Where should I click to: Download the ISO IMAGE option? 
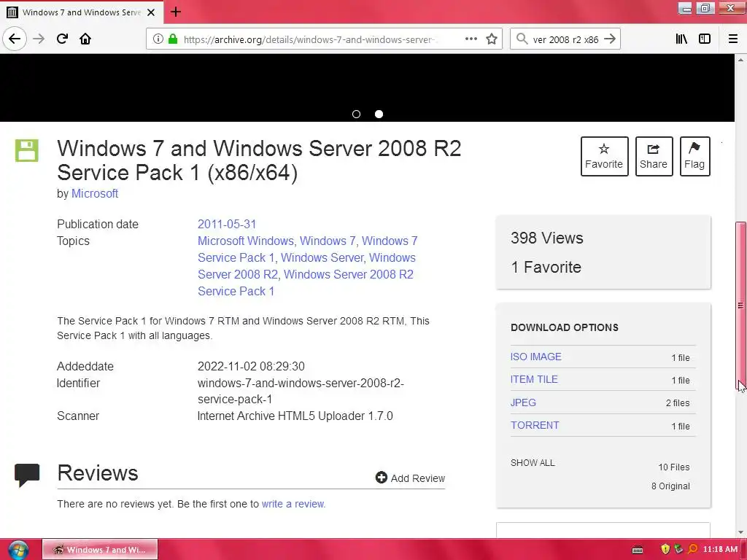pyautogui.click(x=535, y=357)
